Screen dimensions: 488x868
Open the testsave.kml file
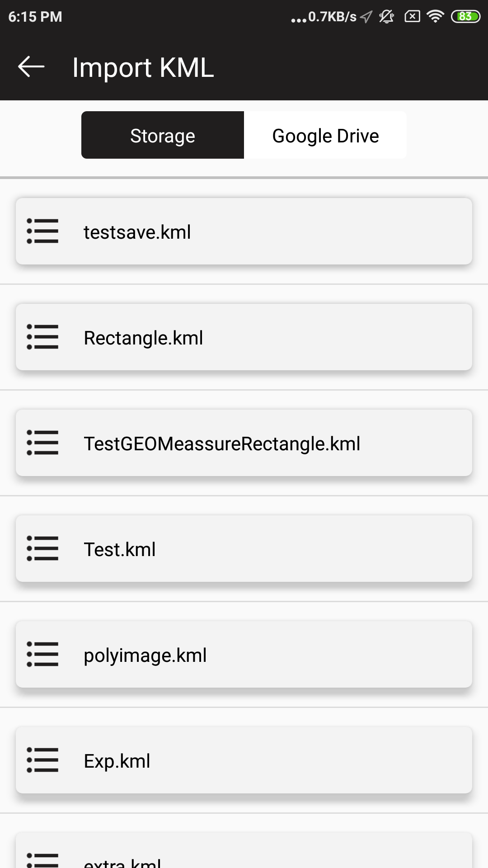tap(137, 232)
